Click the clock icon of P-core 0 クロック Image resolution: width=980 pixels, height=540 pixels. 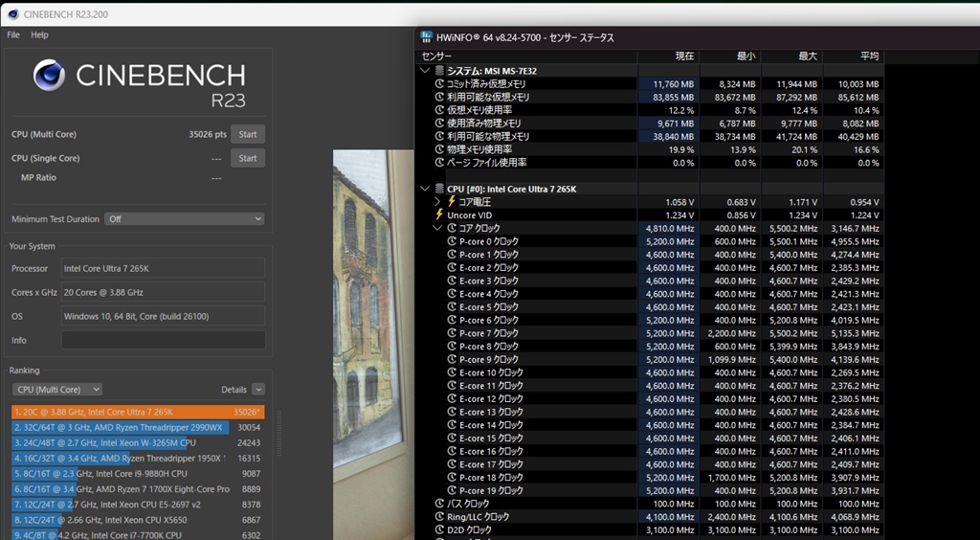click(452, 241)
